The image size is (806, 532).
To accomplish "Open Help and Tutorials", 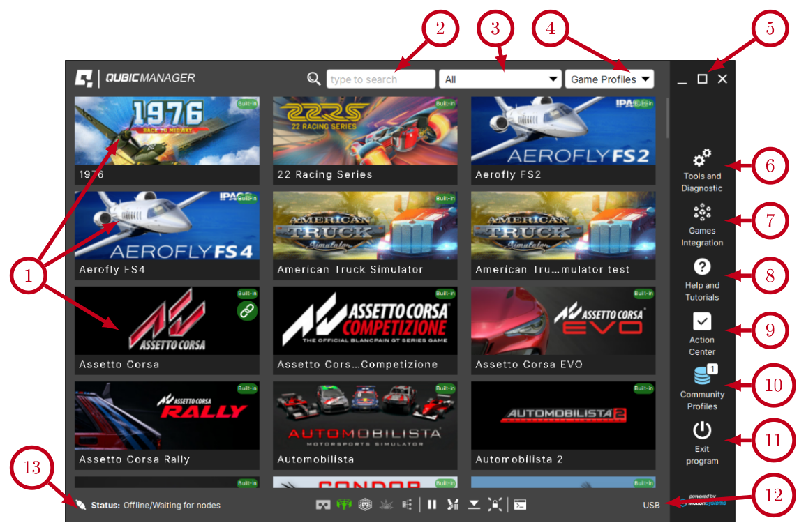I will (x=702, y=279).
